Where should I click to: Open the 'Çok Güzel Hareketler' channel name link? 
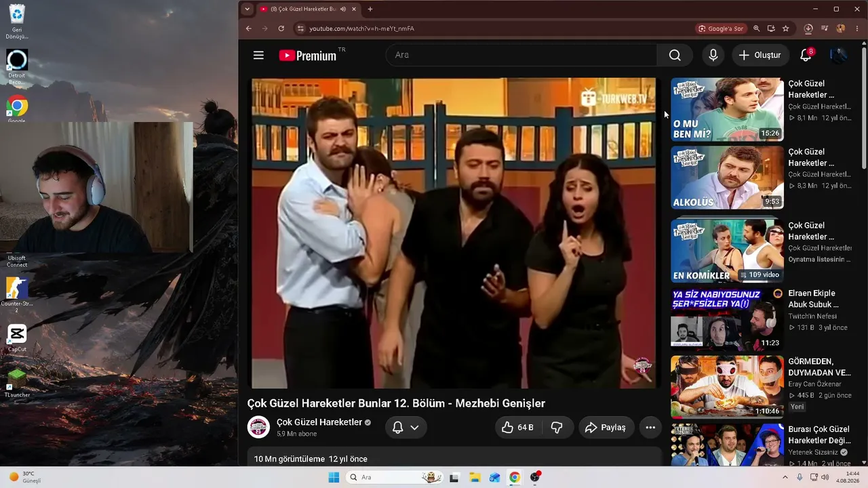click(x=319, y=422)
